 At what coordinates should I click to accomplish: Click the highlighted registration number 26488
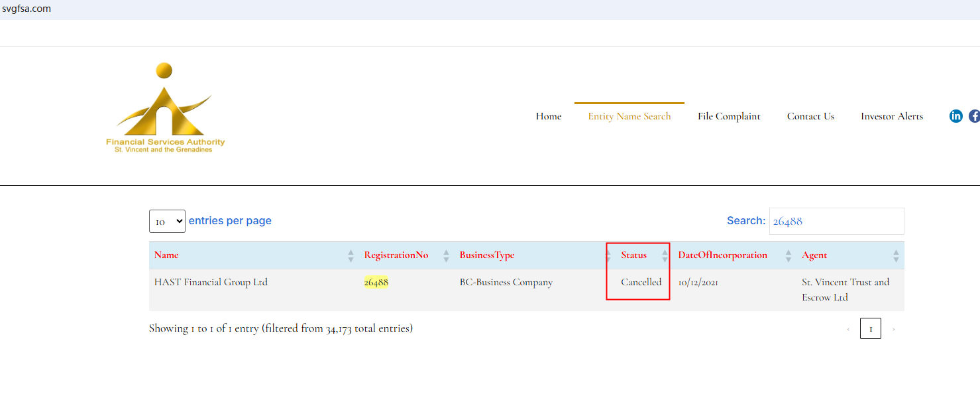coord(376,283)
